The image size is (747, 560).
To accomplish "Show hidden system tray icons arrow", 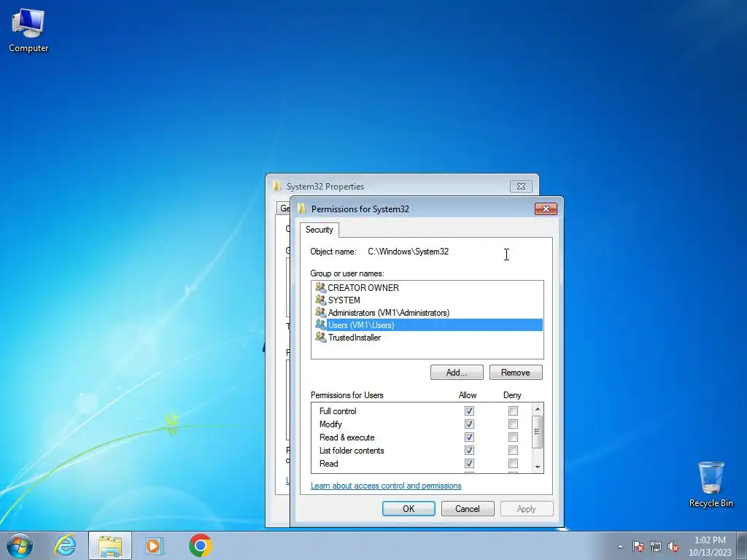I will (620, 546).
